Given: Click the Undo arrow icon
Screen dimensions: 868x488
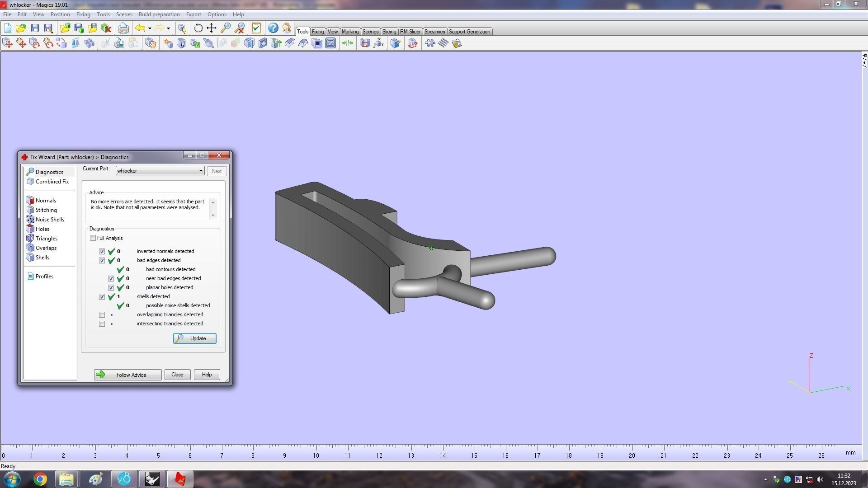Looking at the screenshot, I should coord(140,28).
